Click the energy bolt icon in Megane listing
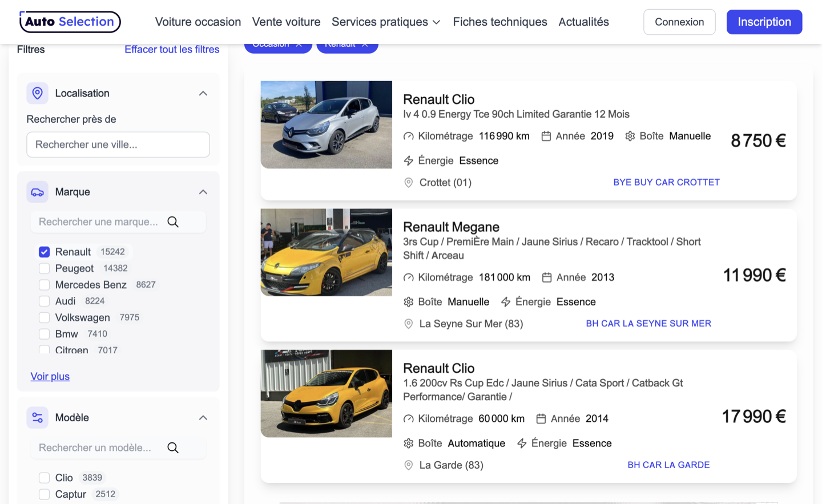Image resolution: width=822 pixels, height=504 pixels. click(x=506, y=302)
